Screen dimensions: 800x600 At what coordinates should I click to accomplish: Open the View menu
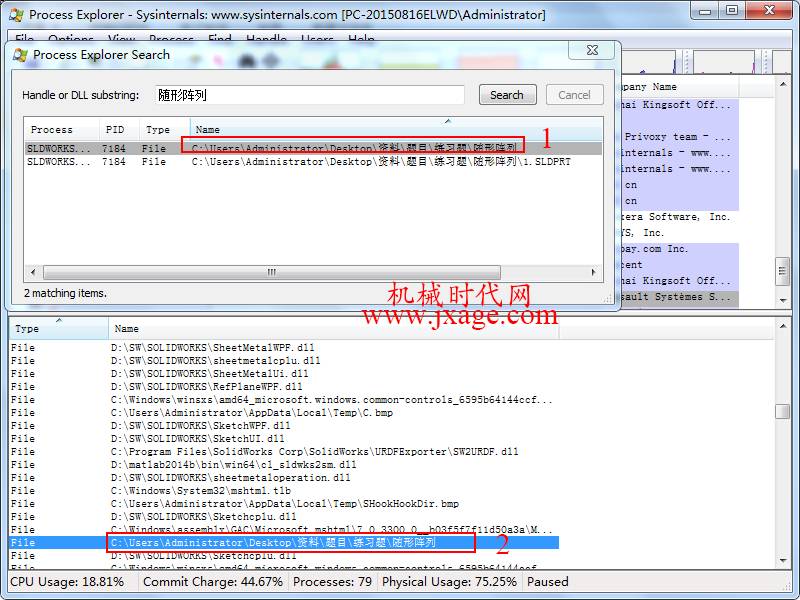121,38
